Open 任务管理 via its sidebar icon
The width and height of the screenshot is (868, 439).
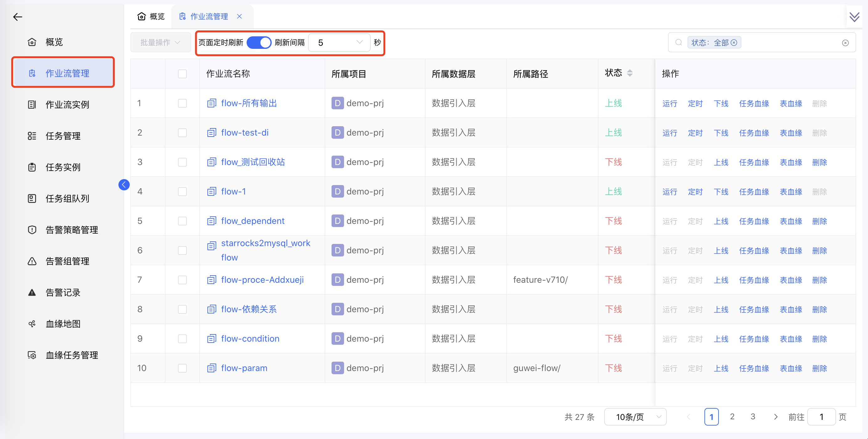click(x=32, y=136)
